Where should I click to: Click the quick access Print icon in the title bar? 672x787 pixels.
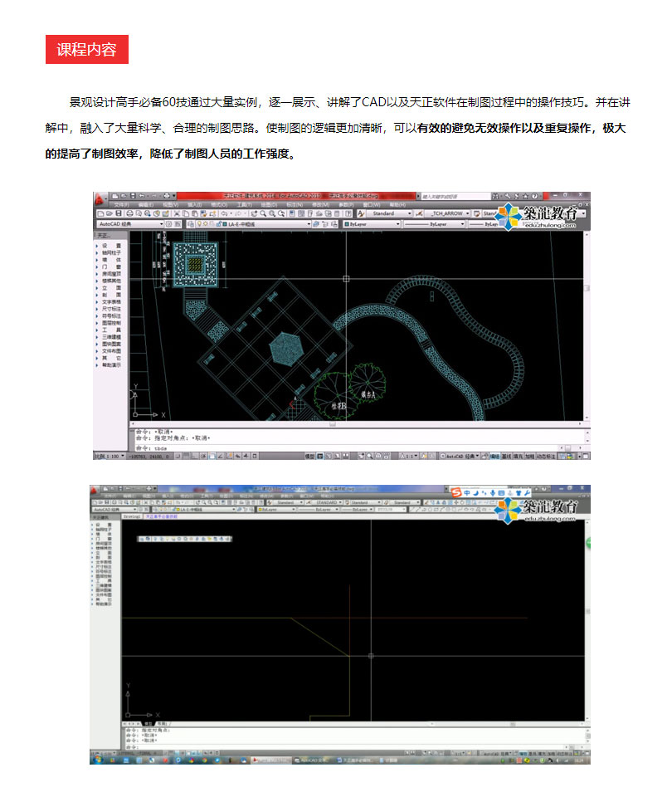(167, 196)
